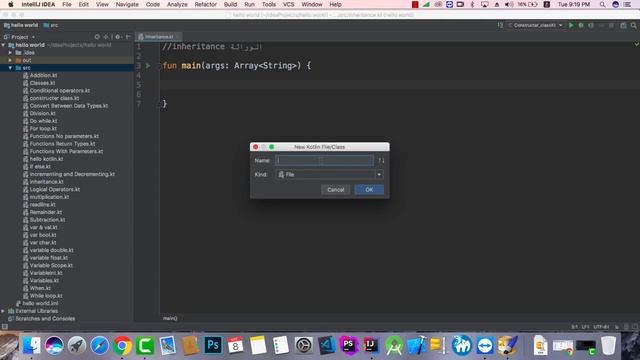This screenshot has height=360, width=640.
Task: Select Functions Return Types.kt file
Action: [x=62, y=144]
